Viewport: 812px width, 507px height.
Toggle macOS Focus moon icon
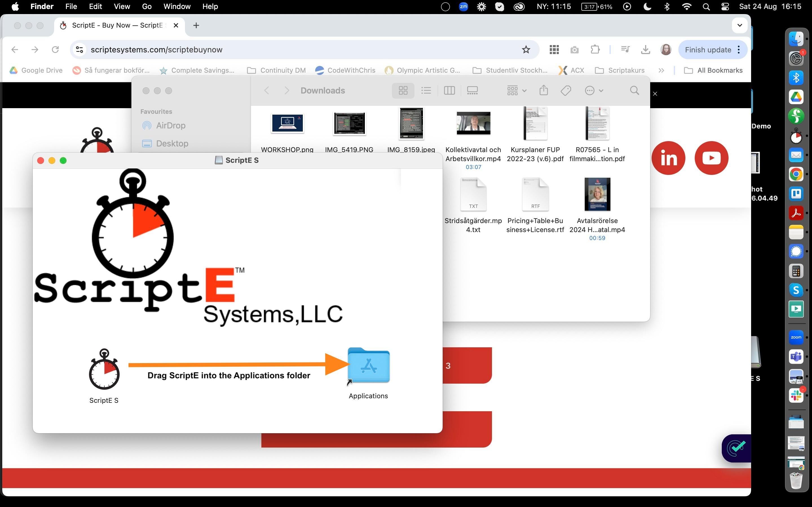pyautogui.click(x=647, y=7)
